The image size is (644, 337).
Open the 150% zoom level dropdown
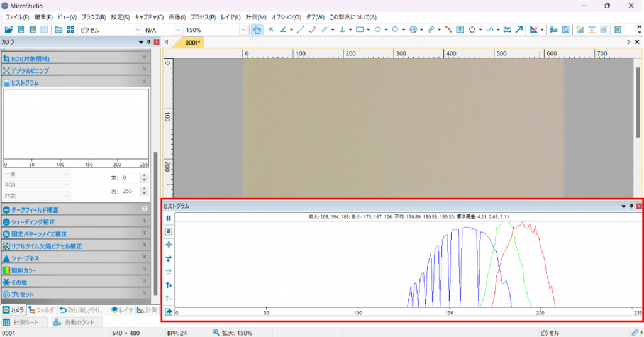click(x=243, y=30)
